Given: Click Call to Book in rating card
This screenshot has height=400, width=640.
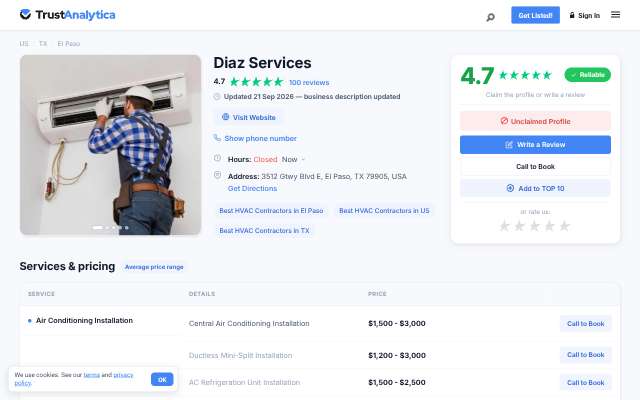Looking at the screenshot, I should [x=535, y=167].
